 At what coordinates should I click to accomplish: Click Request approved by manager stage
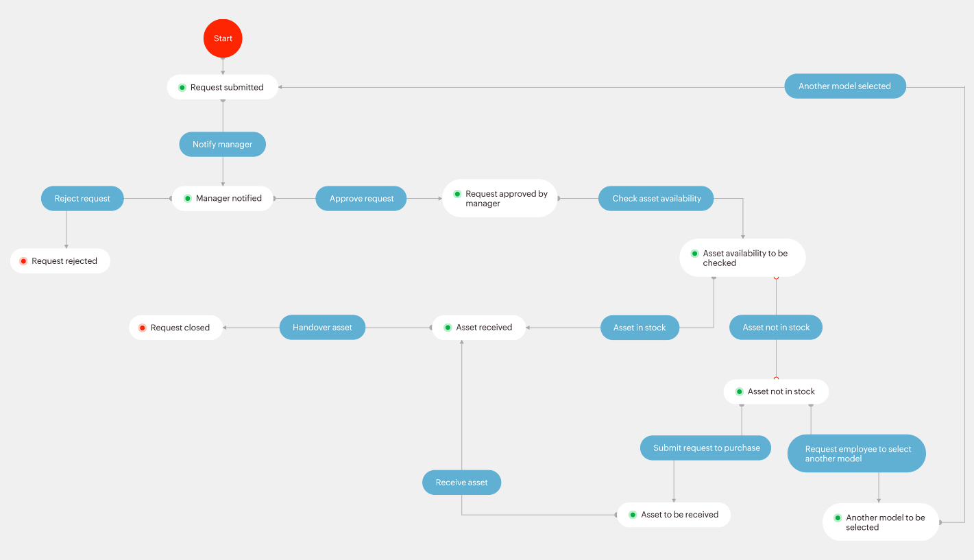point(506,199)
